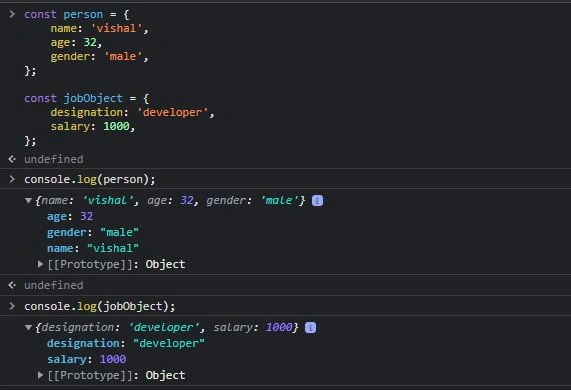Click the gender: 'male', code line
This screenshot has height=390, width=571.
coord(99,56)
